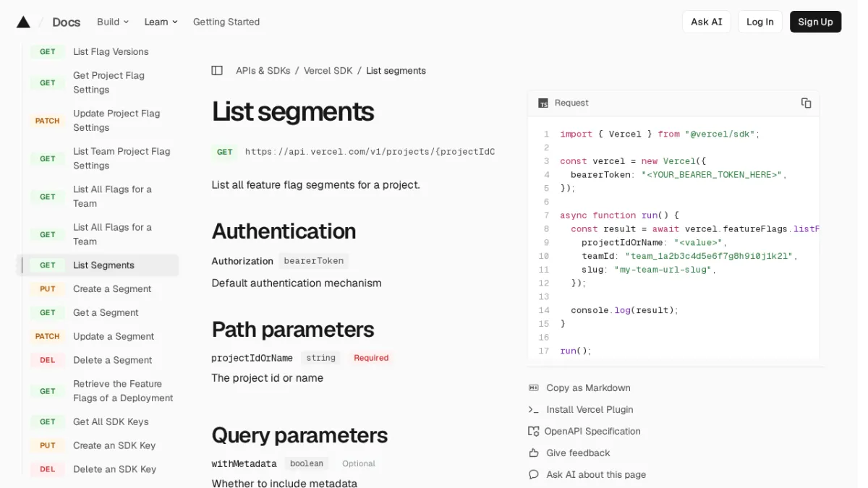Click the Query parameters heading
This screenshot has width=868, height=488.
(299, 435)
